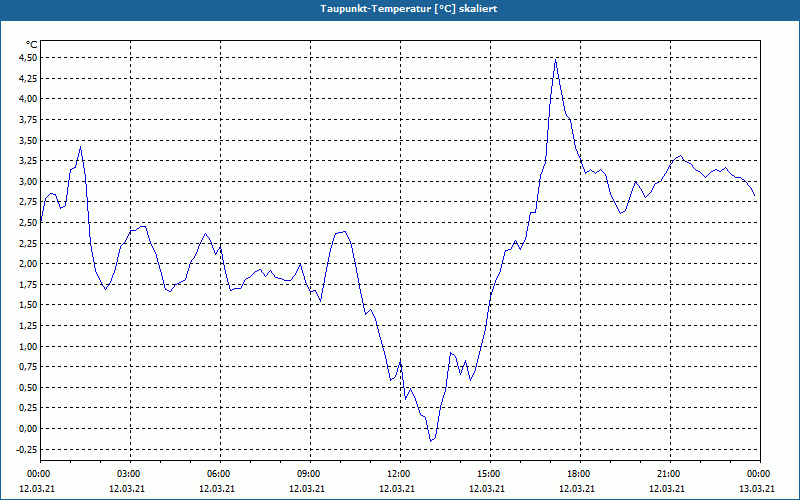Click the 12.03.21 date under 21:00
Viewport: 800px width, 500px height.
tap(666, 488)
